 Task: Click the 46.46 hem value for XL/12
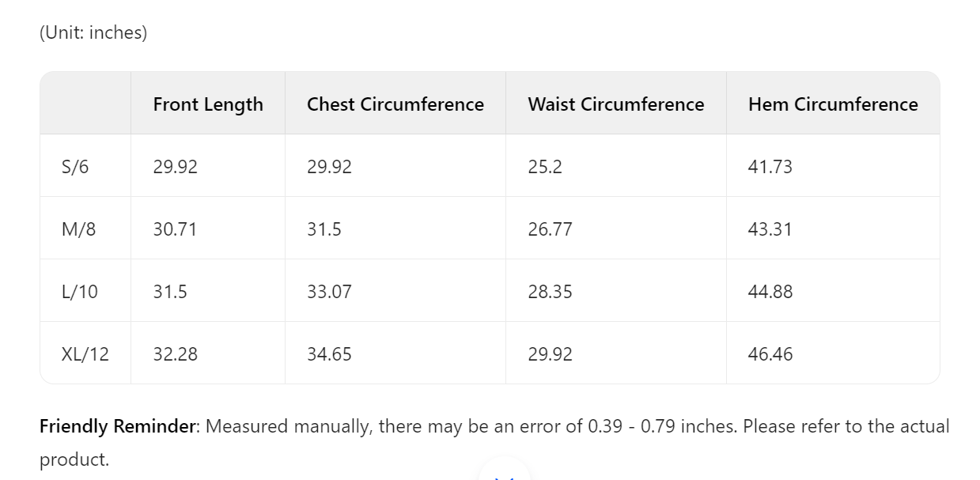point(770,354)
